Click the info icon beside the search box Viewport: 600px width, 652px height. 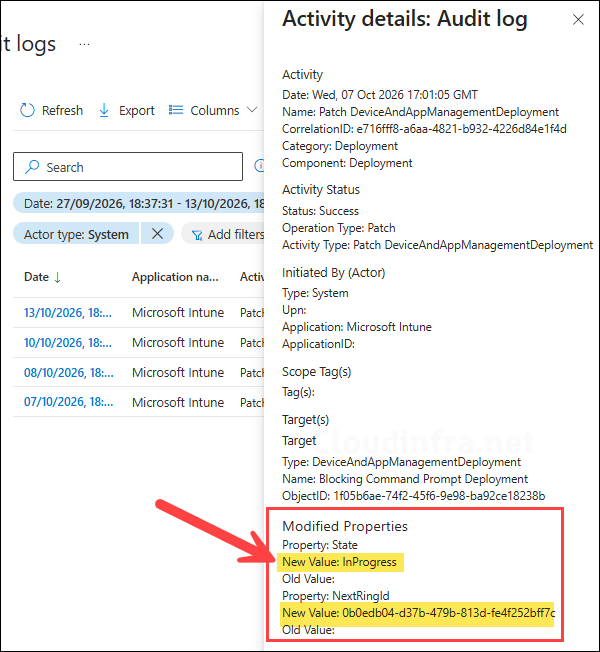[259, 165]
